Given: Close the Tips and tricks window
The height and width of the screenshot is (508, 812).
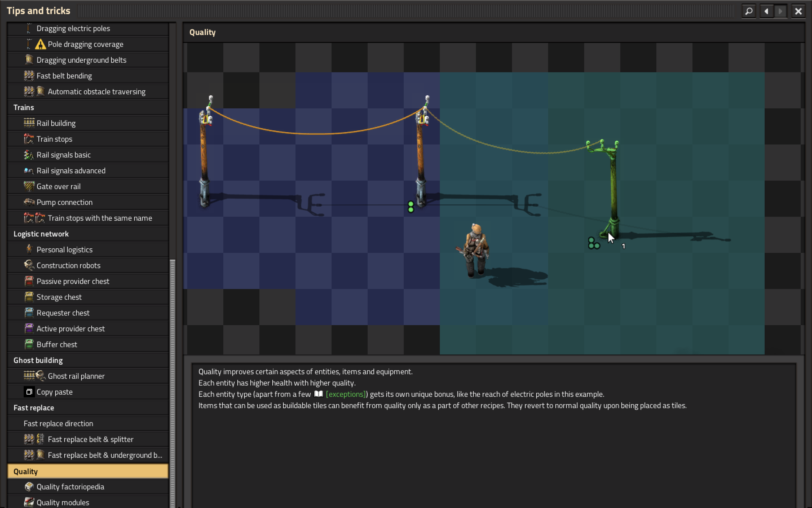Looking at the screenshot, I should (798, 11).
